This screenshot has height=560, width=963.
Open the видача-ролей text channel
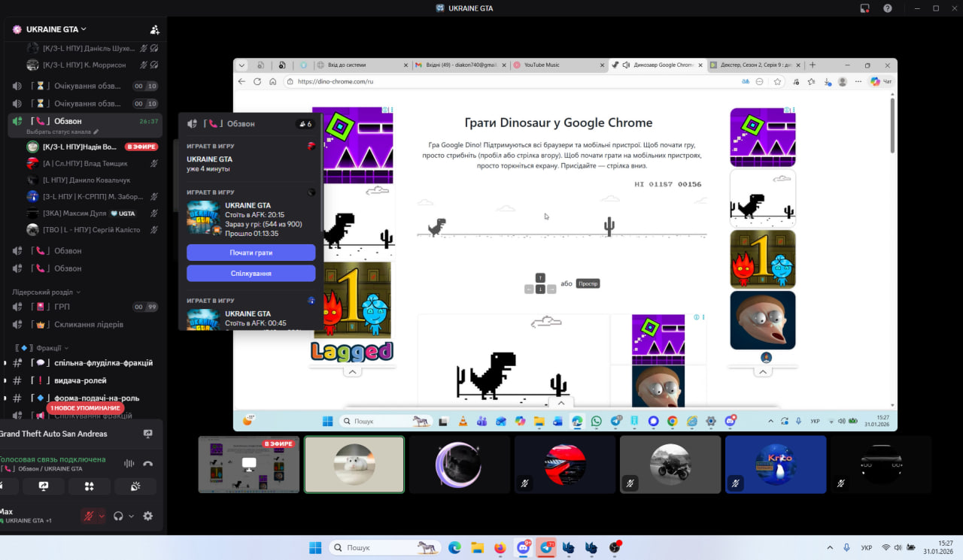(84, 380)
